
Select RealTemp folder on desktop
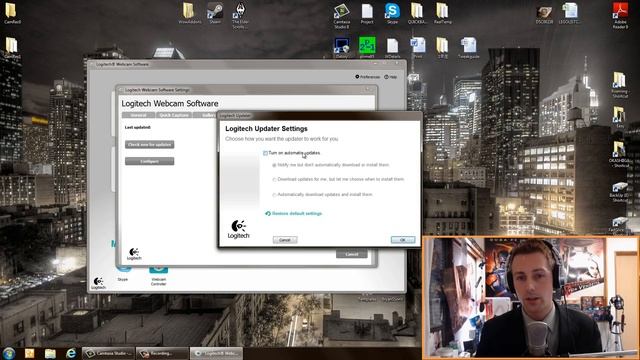click(x=442, y=13)
